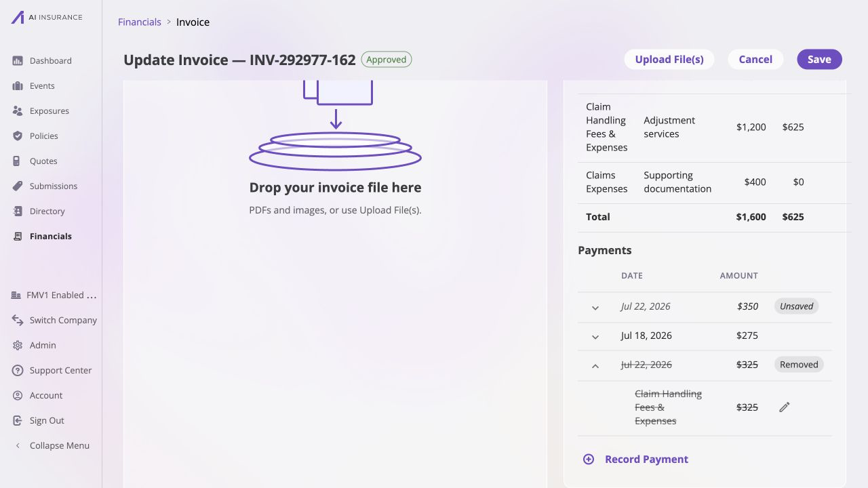Open the Directory label in sidebar
The height and width of the screenshot is (488, 868).
[47, 211]
